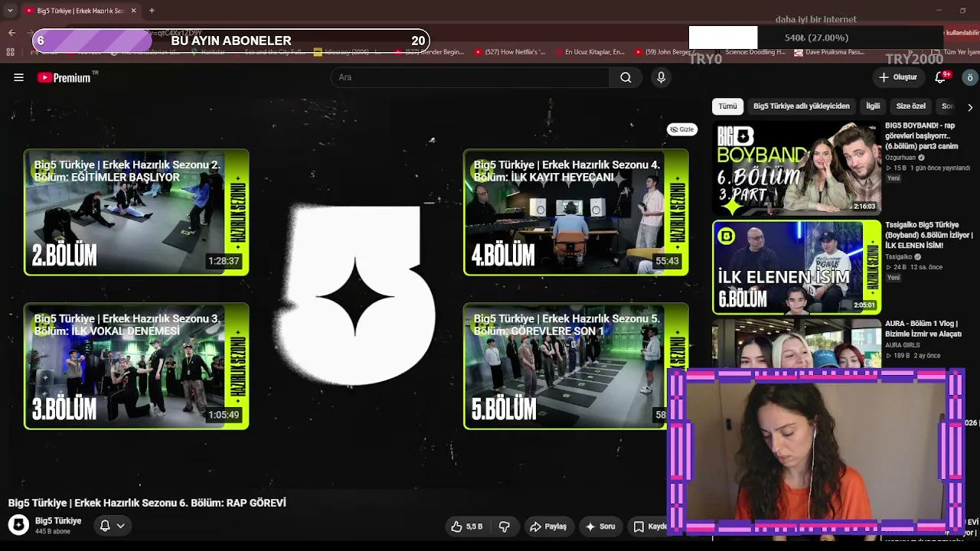Select the Tümü filter chip
This screenshot has width=980, height=551.
pos(727,106)
